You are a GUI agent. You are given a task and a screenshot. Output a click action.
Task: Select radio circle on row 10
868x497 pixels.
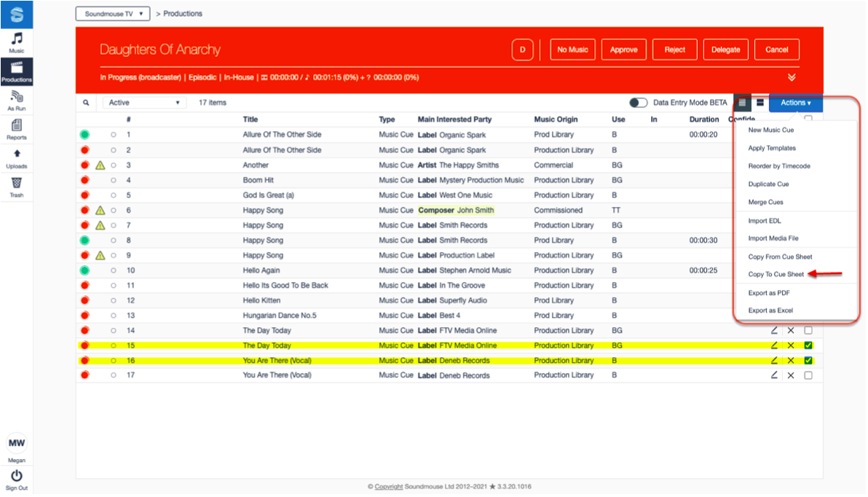[114, 270]
